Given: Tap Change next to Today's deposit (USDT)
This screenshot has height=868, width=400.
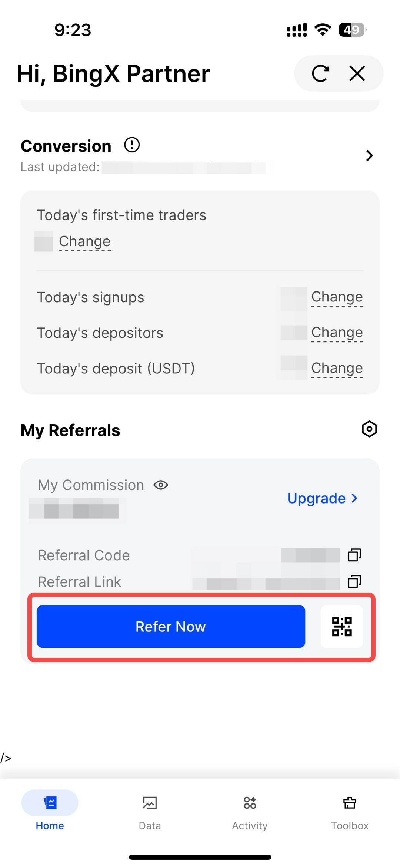Looking at the screenshot, I should [x=337, y=368].
